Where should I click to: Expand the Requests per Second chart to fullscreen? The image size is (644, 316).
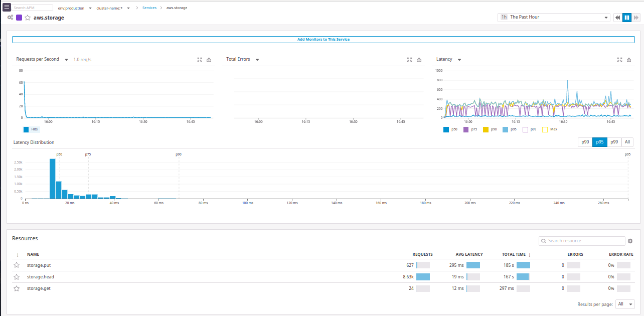coord(200,59)
